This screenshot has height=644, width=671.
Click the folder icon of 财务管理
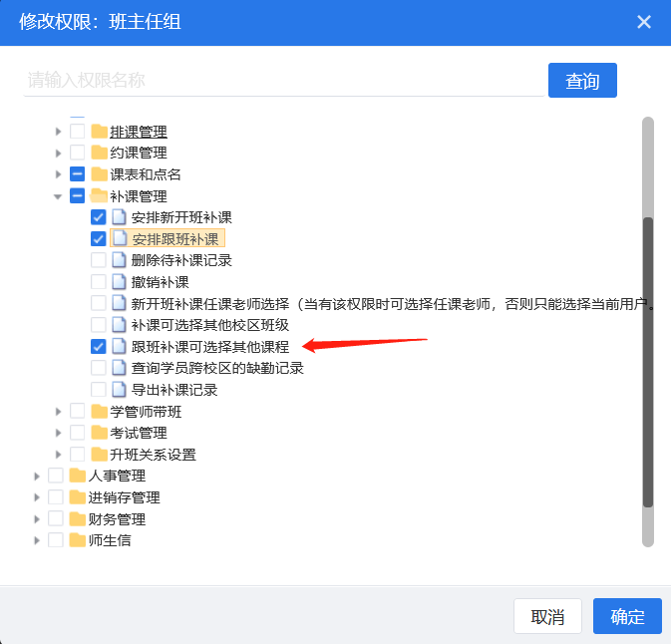point(78,519)
